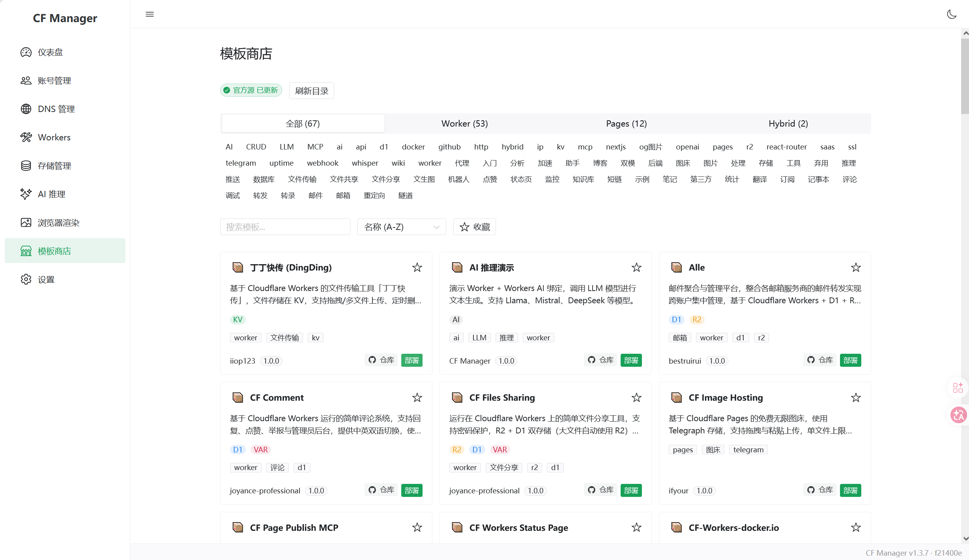Deploy the CF Comment template
This screenshot has height=560, width=969.
pos(412,490)
